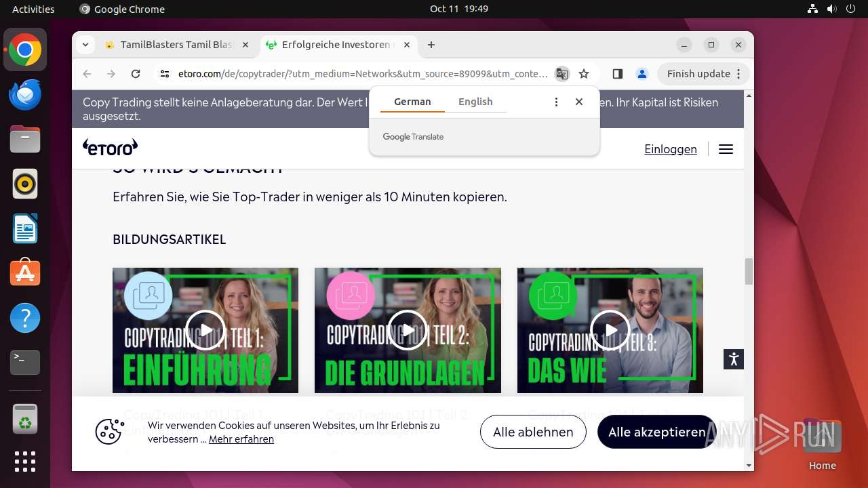Open the volume icon in the top bar
The height and width of the screenshot is (488, 868).
(832, 9)
